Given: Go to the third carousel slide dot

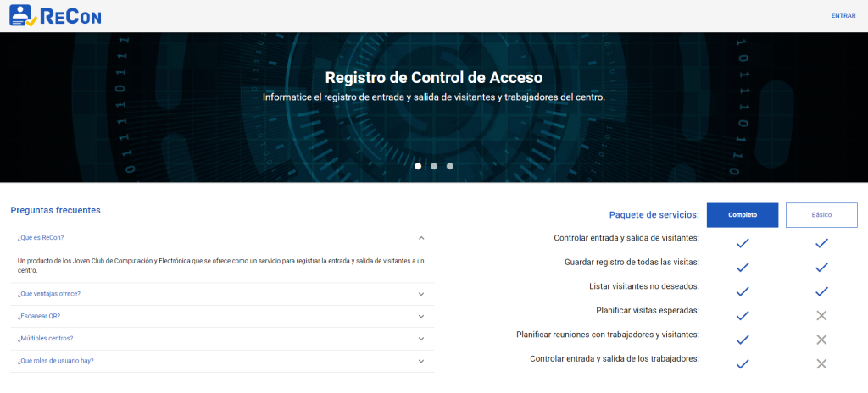Looking at the screenshot, I should 450,165.
